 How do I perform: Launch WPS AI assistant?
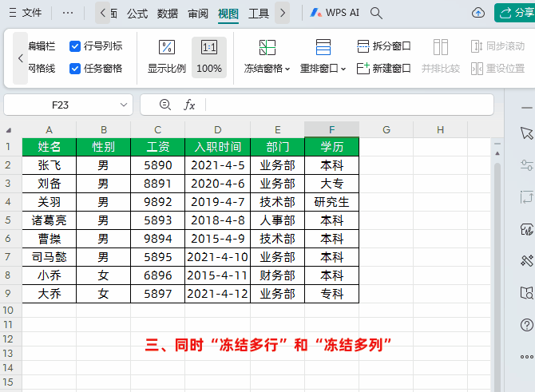335,13
